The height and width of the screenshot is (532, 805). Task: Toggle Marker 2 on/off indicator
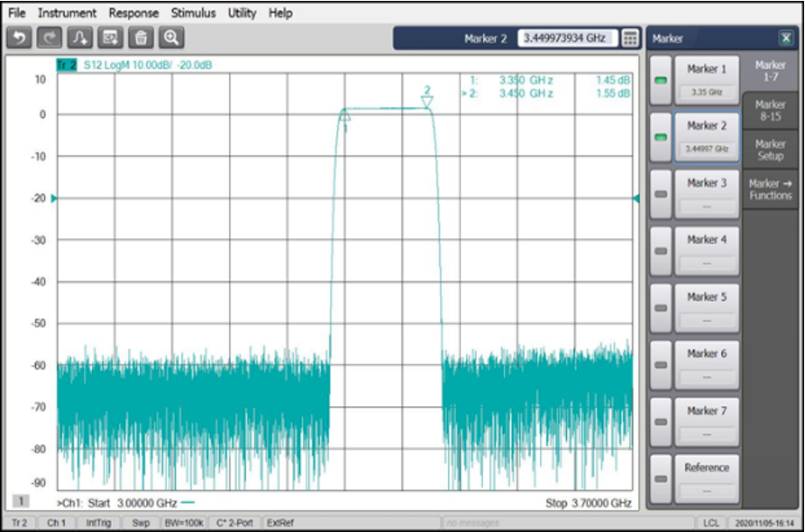tap(661, 137)
